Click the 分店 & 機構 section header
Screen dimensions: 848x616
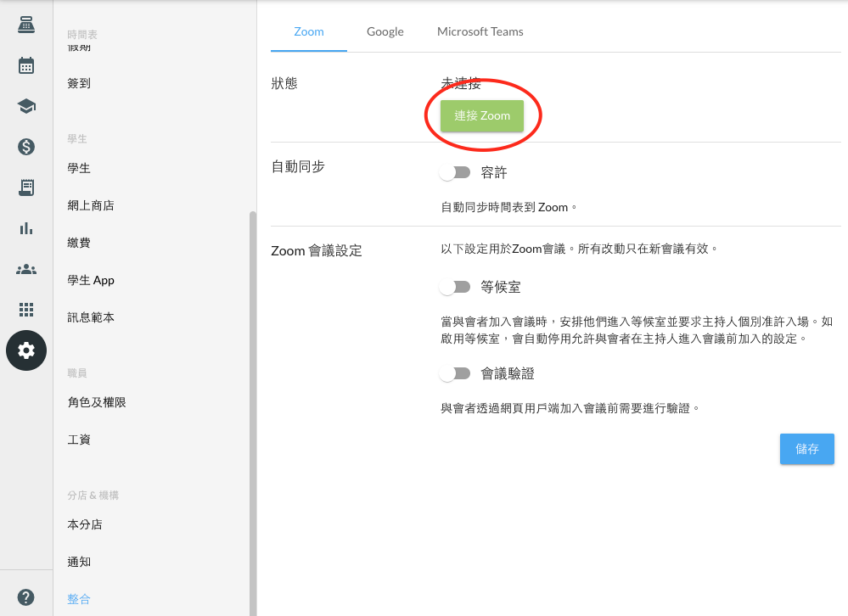[x=93, y=495]
